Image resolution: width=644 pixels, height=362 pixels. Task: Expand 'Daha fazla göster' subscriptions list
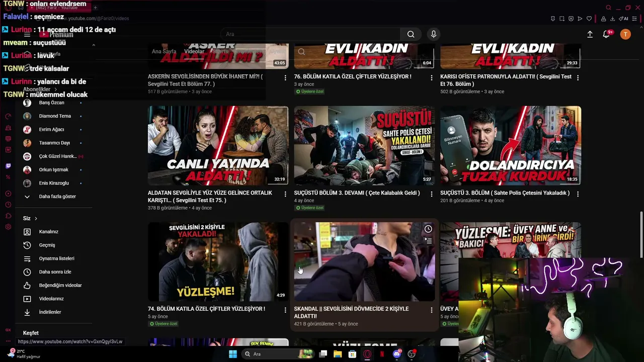54,197
